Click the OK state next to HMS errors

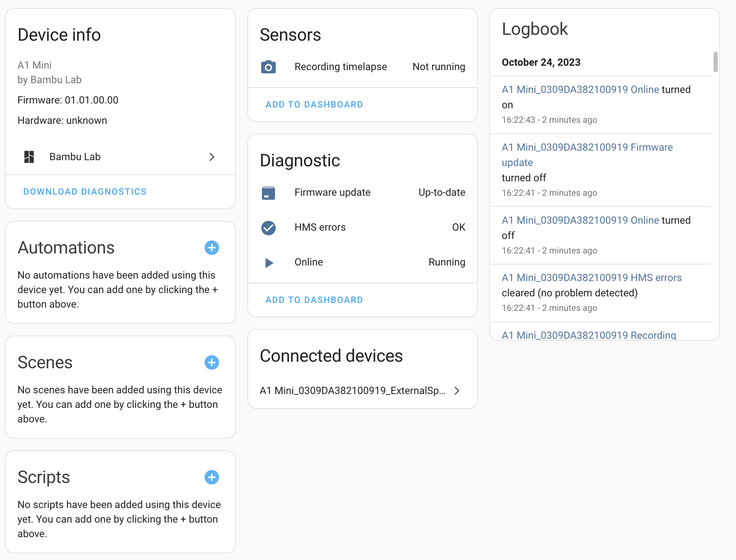[x=458, y=227]
